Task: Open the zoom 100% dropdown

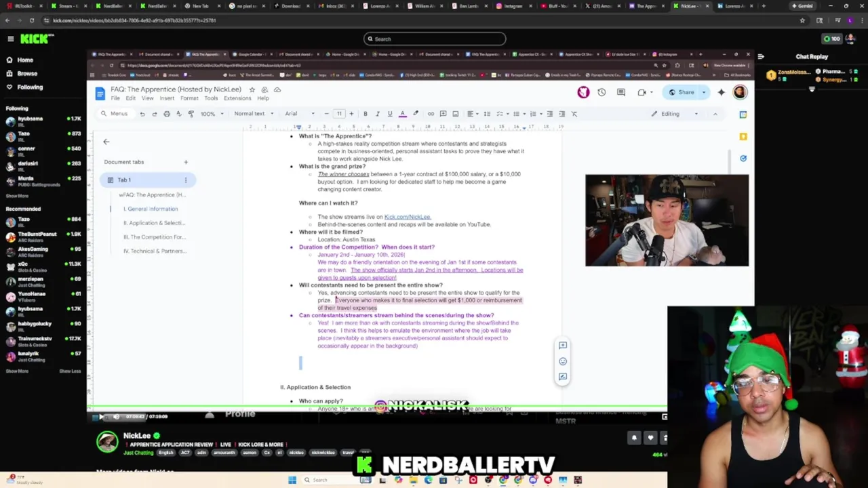Action: point(212,114)
